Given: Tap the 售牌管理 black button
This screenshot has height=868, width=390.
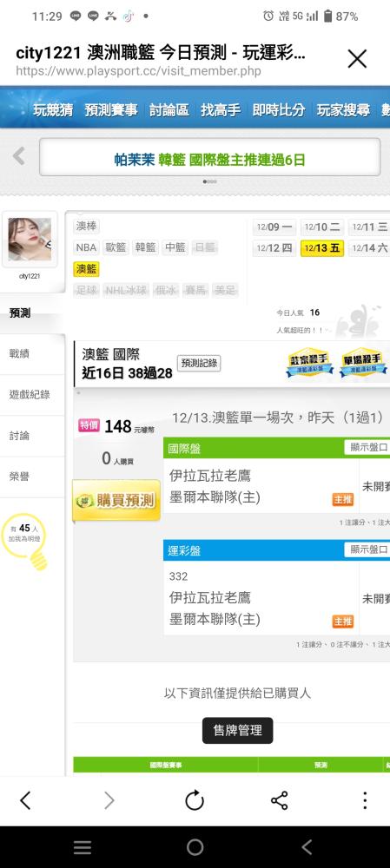Looking at the screenshot, I should pos(237,730).
